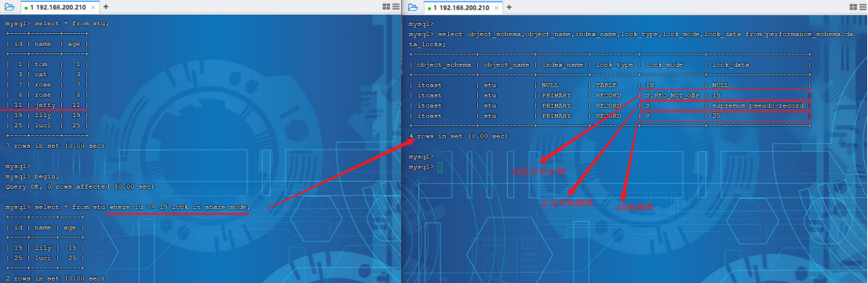Click the supremum pseudo-record lock_data cell

757,105
